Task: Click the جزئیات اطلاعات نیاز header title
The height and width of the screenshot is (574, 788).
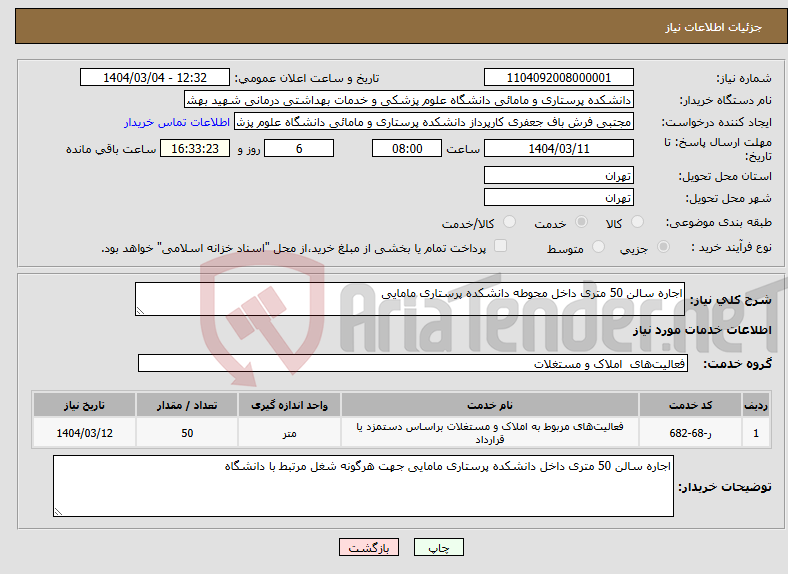Action: tap(714, 27)
